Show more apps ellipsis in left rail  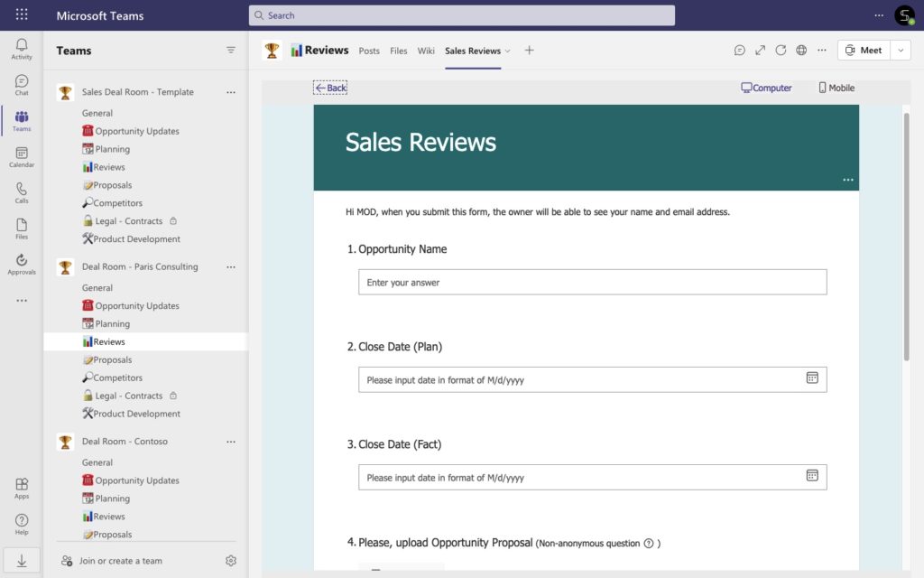coord(22,300)
